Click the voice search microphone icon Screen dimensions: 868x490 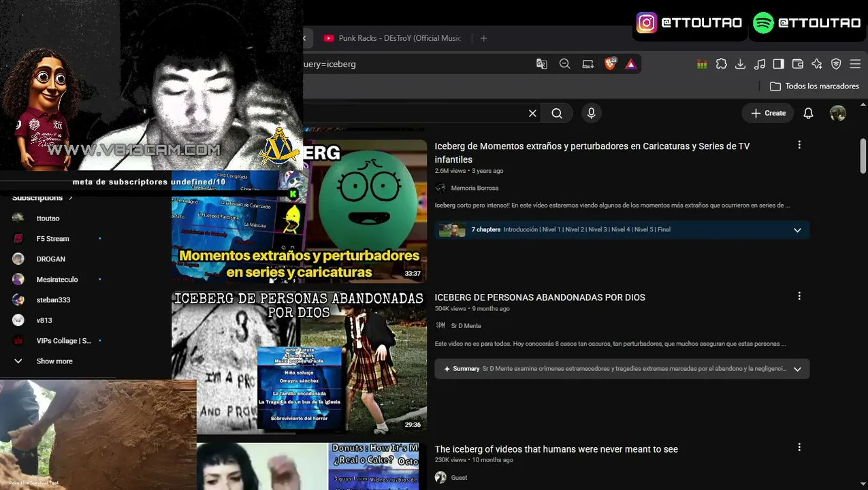point(591,114)
